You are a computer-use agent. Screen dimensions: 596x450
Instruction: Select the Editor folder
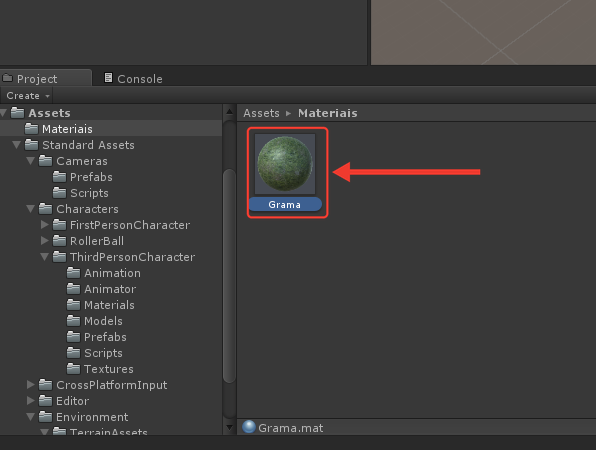click(73, 401)
